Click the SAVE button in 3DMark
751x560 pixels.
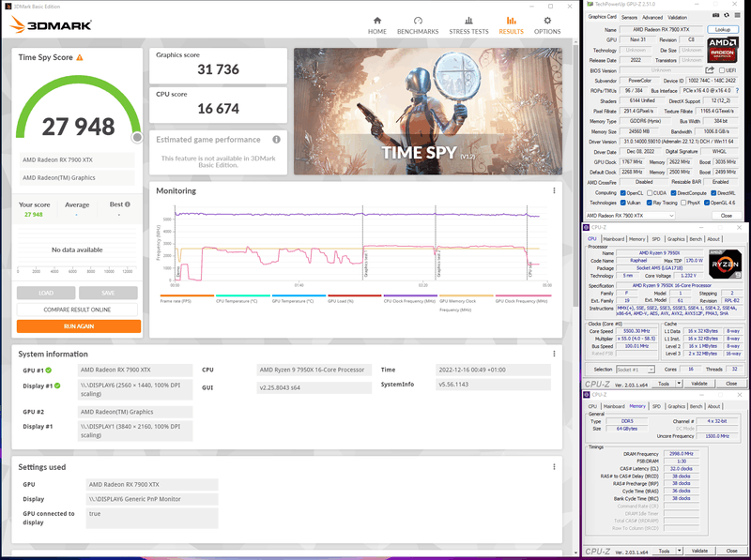point(108,293)
